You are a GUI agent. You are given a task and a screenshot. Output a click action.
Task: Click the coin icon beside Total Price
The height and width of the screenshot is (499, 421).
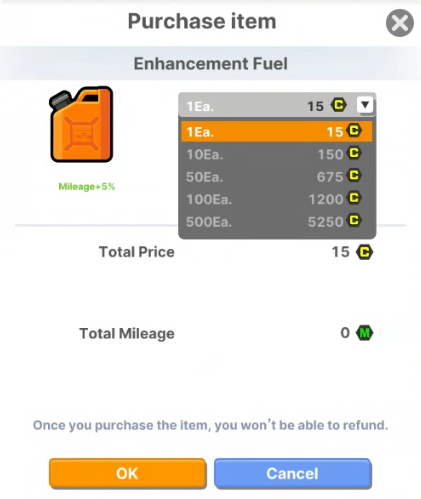364,252
